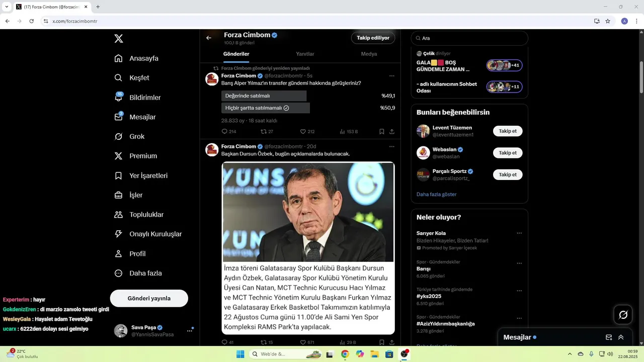Screen dimensions: 644x362
Task: Join Sohbet Odası space with +11
Action: pyautogui.click(x=504, y=87)
